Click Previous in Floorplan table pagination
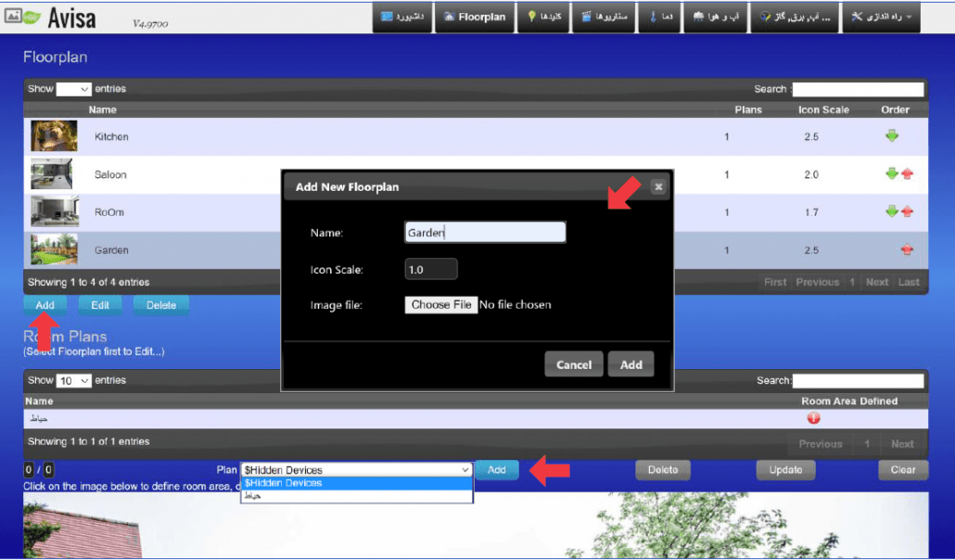Viewport: 955px width, 560px height. (x=818, y=282)
